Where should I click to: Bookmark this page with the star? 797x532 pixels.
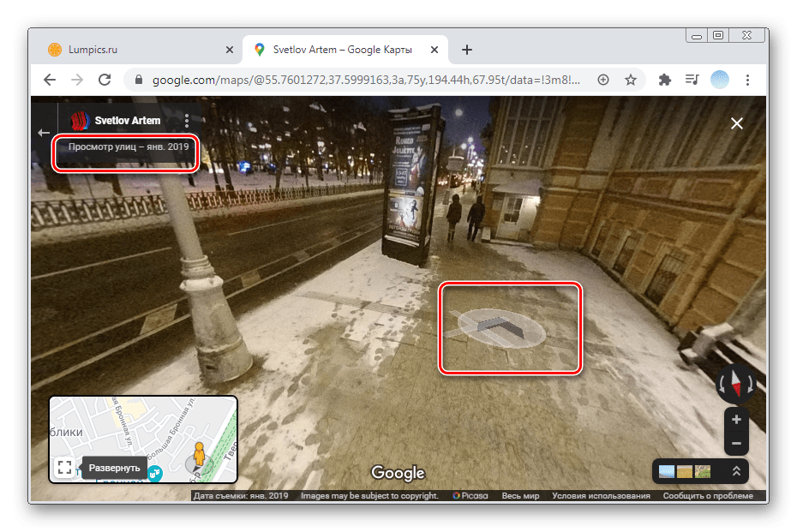[631, 80]
